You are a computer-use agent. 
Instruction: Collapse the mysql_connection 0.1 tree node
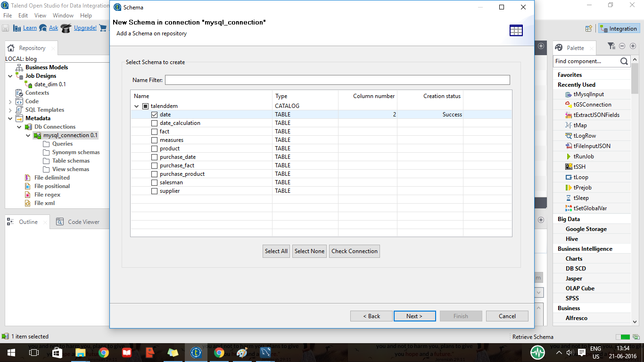click(28, 135)
